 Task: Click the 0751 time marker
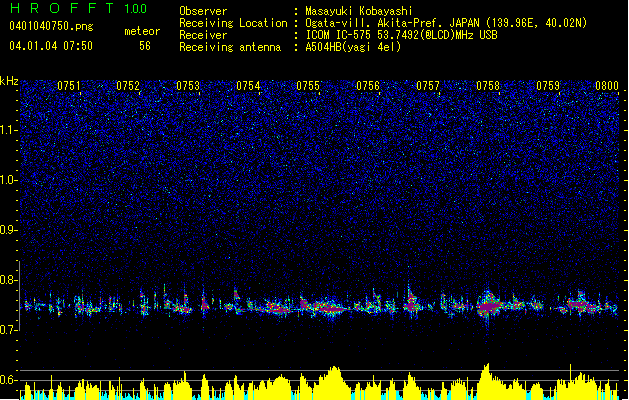(x=69, y=86)
